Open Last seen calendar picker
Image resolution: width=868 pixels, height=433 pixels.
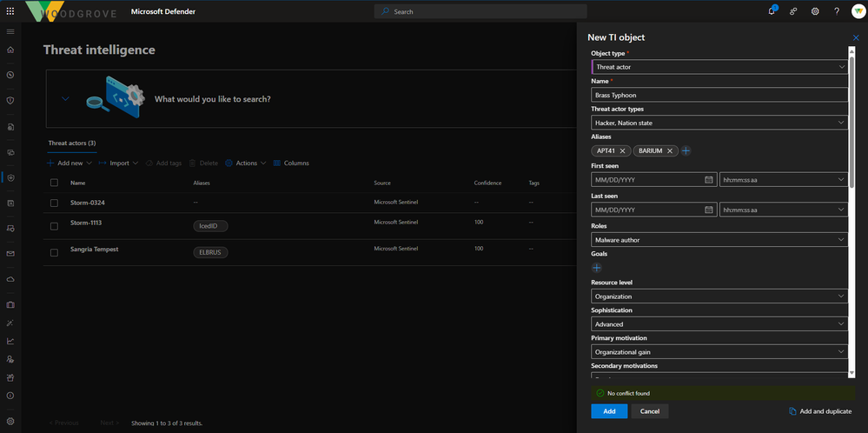tap(709, 210)
